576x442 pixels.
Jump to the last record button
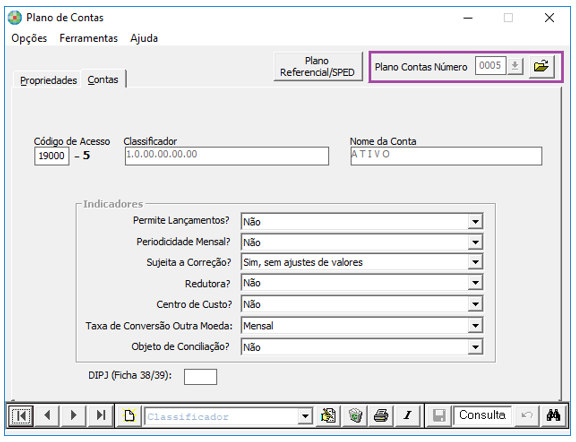[100, 416]
